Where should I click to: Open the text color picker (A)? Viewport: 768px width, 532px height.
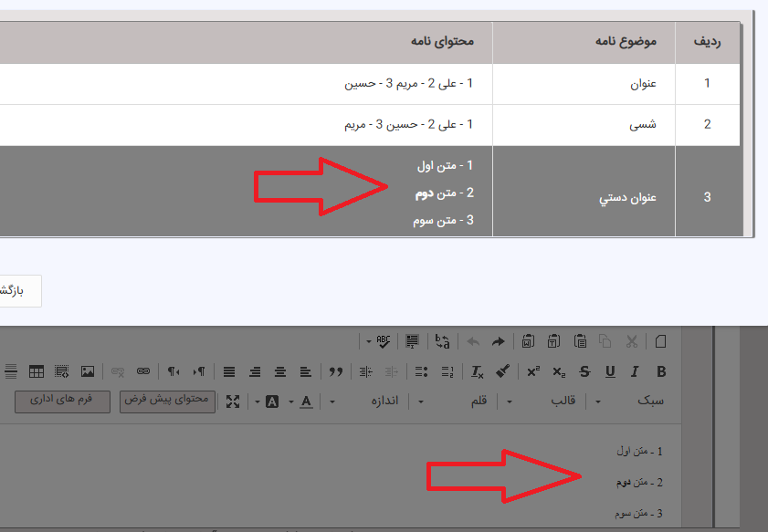[x=306, y=402]
